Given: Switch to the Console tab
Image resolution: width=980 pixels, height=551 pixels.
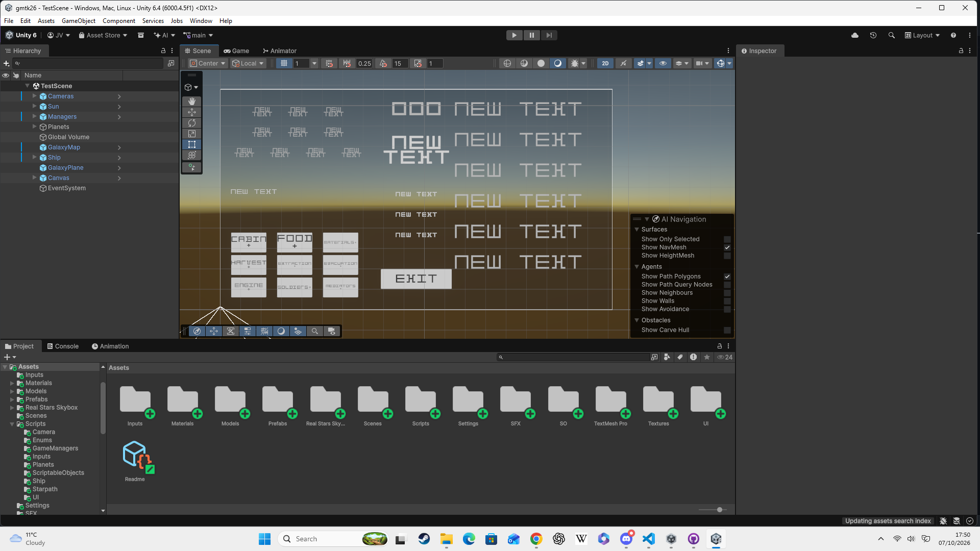Looking at the screenshot, I should click(63, 346).
